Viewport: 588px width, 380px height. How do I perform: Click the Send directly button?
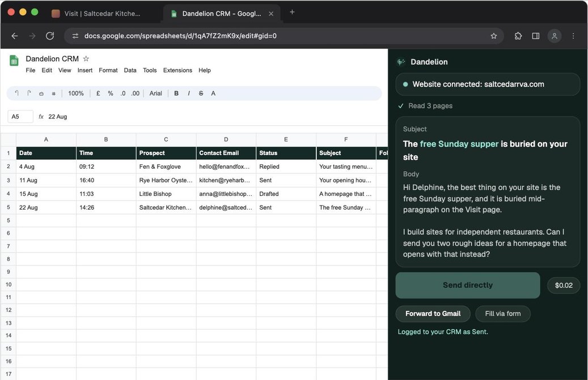(468, 285)
